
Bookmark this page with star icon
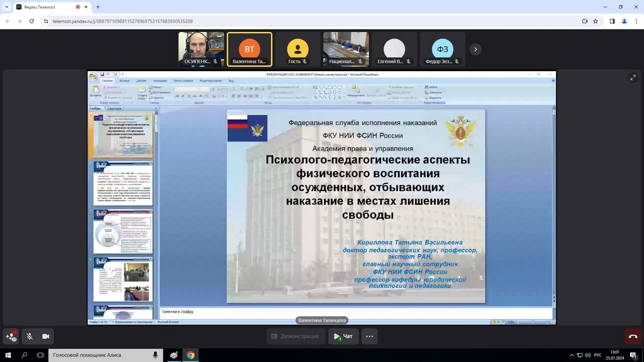[x=596, y=21]
